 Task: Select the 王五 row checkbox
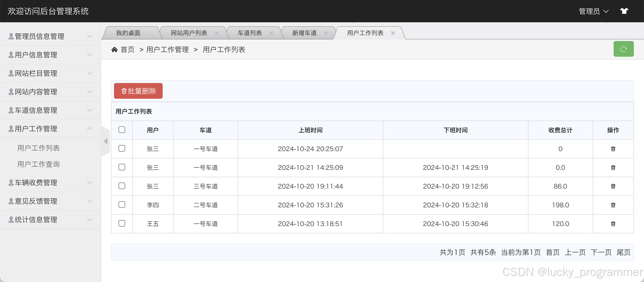click(122, 223)
